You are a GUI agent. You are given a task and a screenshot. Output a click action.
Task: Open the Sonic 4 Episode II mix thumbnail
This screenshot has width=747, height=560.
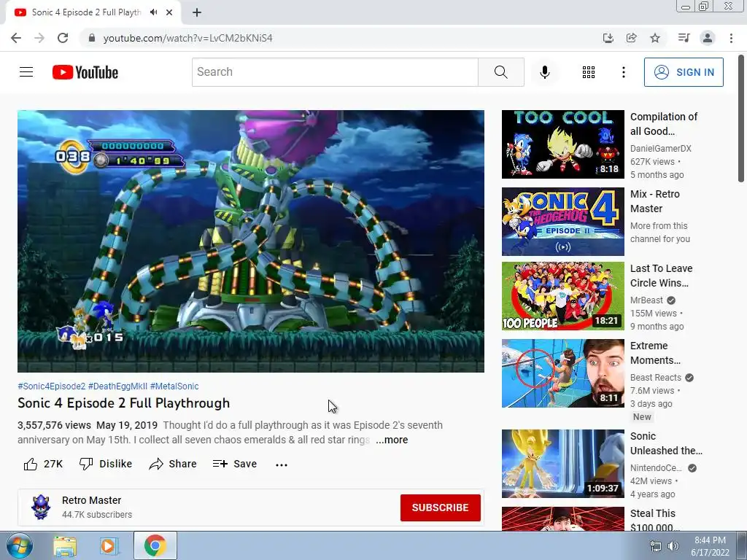pyautogui.click(x=562, y=222)
